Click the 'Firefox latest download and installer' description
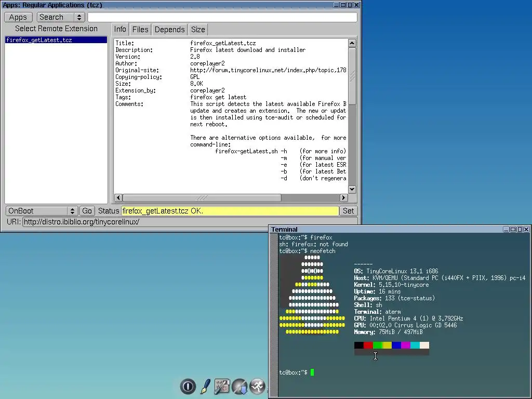 click(x=248, y=50)
